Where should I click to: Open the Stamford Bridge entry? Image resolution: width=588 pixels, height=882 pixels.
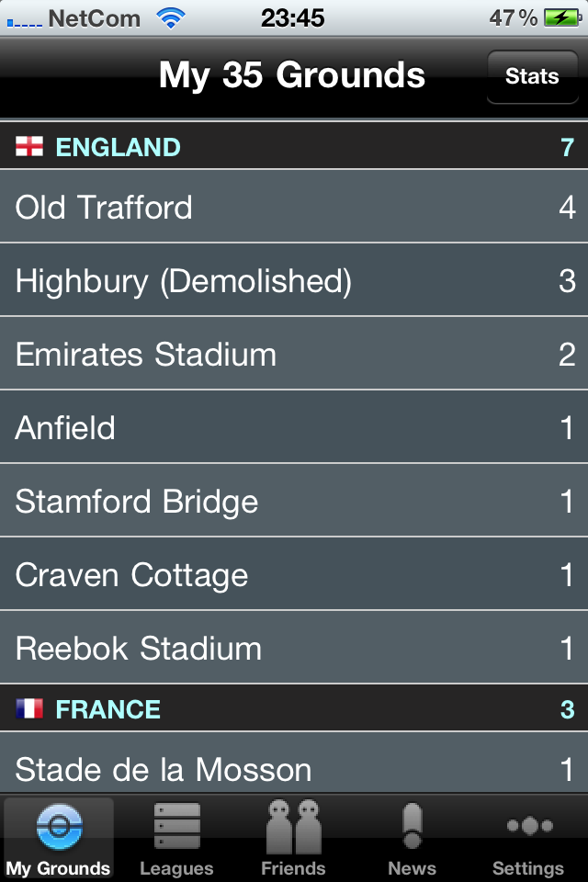coord(294,501)
